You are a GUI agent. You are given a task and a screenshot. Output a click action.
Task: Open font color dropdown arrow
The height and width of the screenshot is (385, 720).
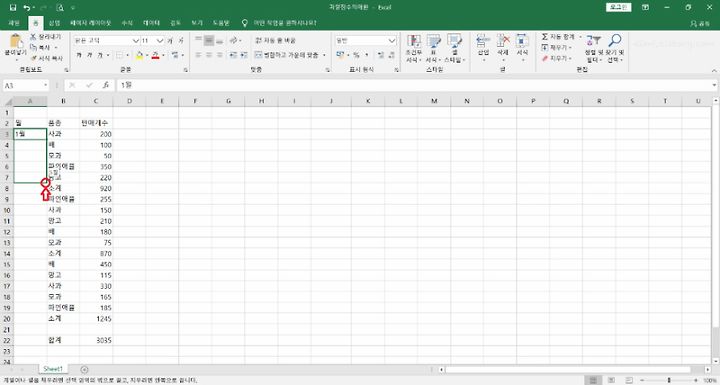click(x=163, y=56)
